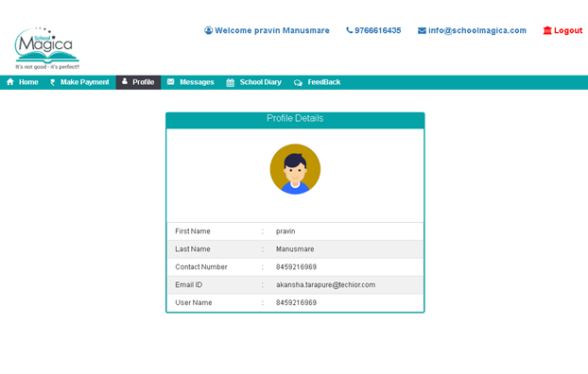588x374 pixels.
Task: Click Welcome pravin Manusmare text
Action: 272,31
